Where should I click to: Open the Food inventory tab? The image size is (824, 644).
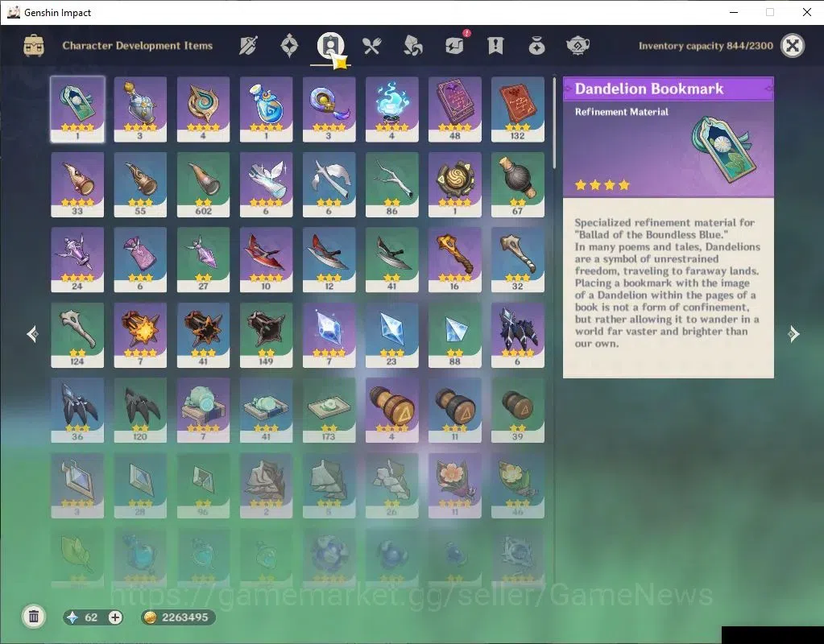coord(371,46)
